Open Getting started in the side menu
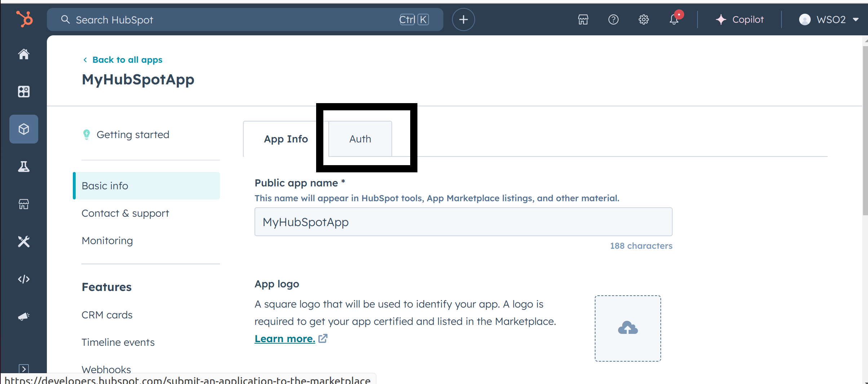868x384 pixels. point(126,134)
